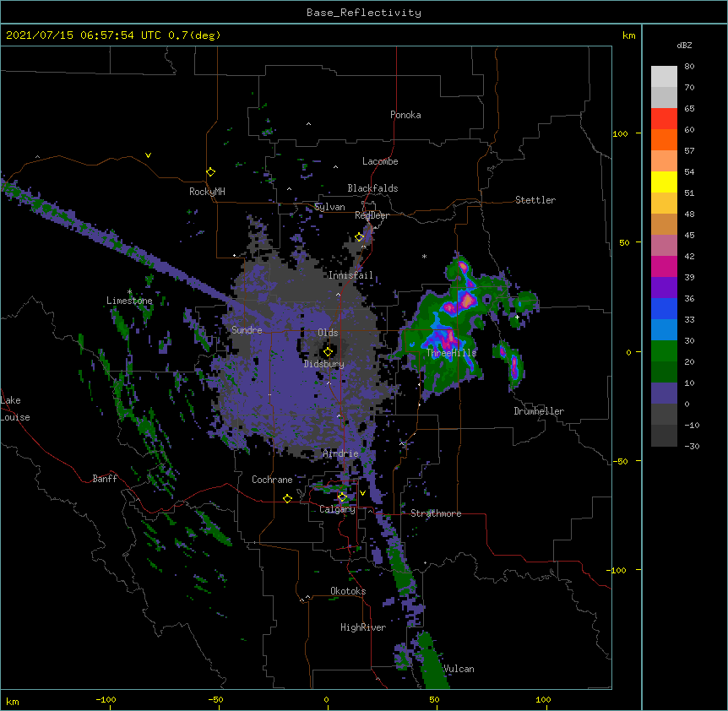Click the 57 value on the dBZ legend
Image resolution: width=728 pixels, height=711 pixels.
click(x=689, y=151)
